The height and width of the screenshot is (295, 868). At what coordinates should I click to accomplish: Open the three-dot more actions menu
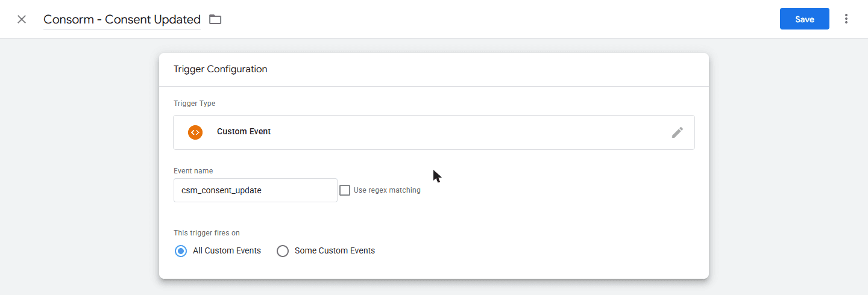(846, 19)
